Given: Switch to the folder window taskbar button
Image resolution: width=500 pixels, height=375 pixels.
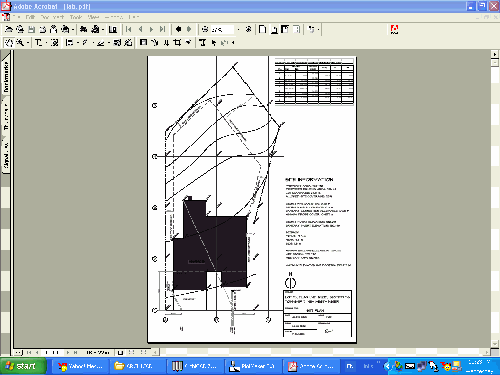Looking at the screenshot, I should [x=138, y=366].
